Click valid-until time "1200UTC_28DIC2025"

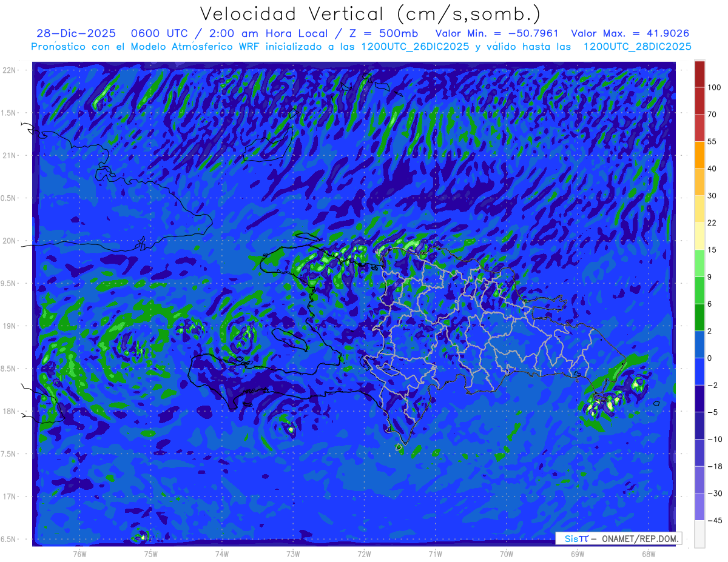click(637, 46)
